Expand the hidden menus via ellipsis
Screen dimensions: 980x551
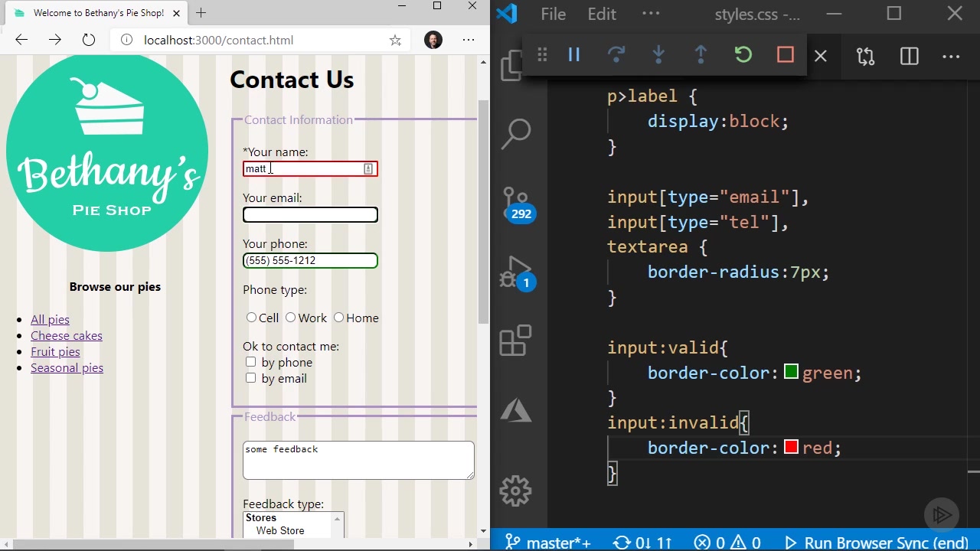(651, 15)
